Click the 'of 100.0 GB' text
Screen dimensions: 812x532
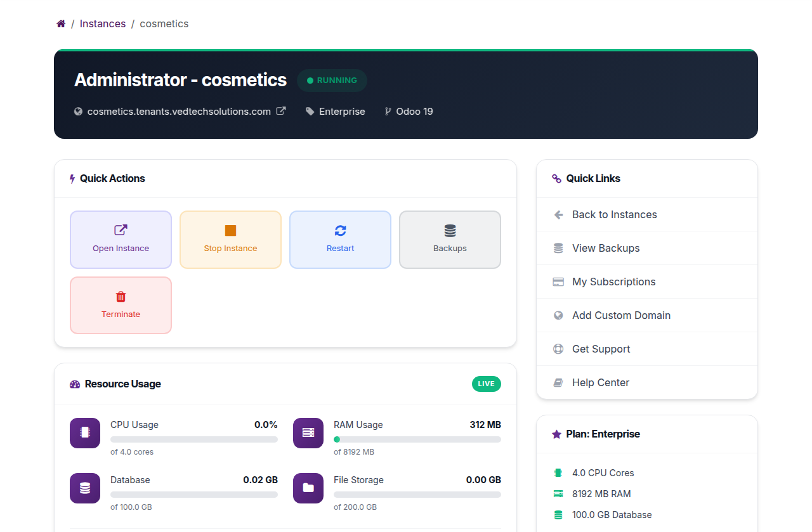(131, 507)
